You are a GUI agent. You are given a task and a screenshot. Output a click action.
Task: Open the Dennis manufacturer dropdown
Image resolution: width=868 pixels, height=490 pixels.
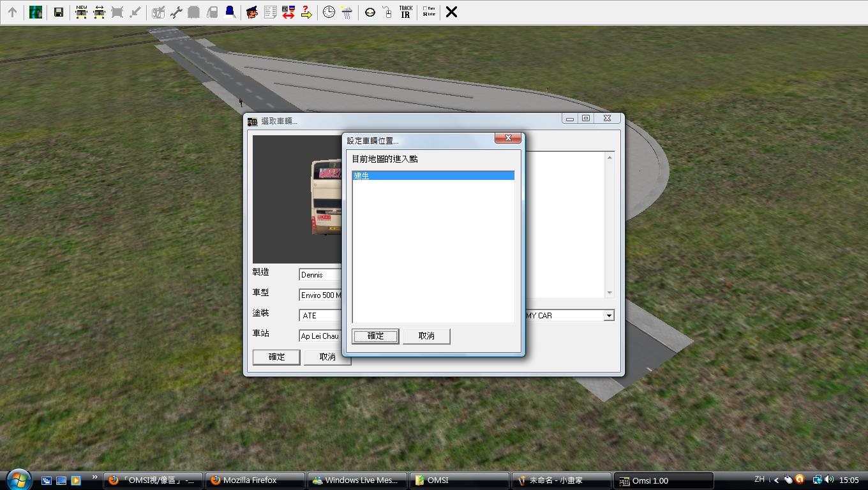320,275
